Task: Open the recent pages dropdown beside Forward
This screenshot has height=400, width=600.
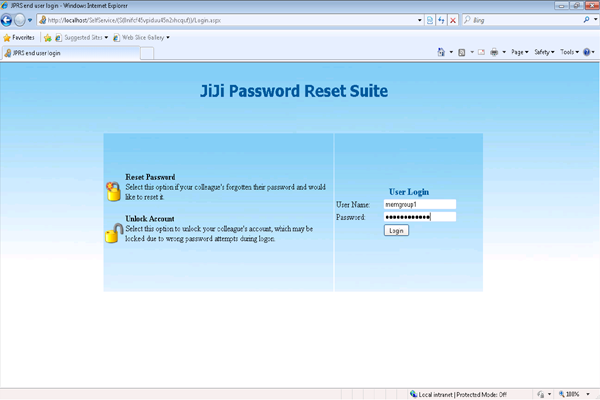Action: click(30, 20)
